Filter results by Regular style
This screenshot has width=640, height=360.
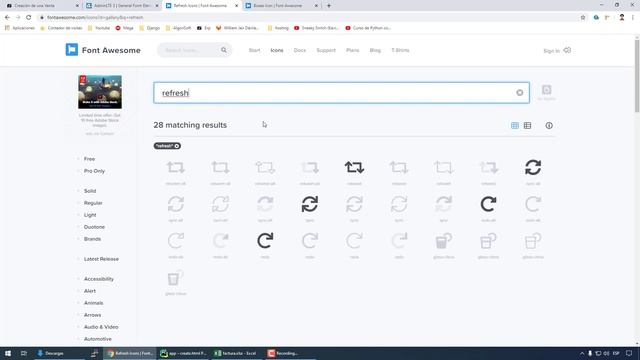click(93, 203)
